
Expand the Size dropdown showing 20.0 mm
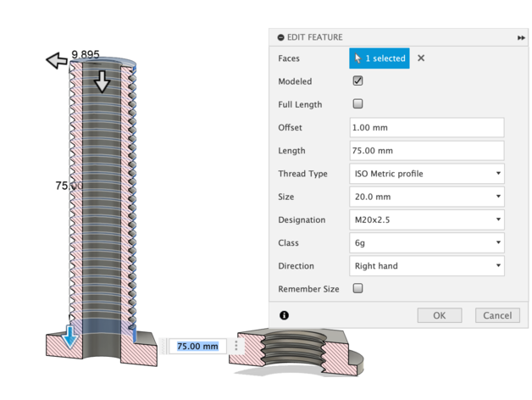pos(427,197)
